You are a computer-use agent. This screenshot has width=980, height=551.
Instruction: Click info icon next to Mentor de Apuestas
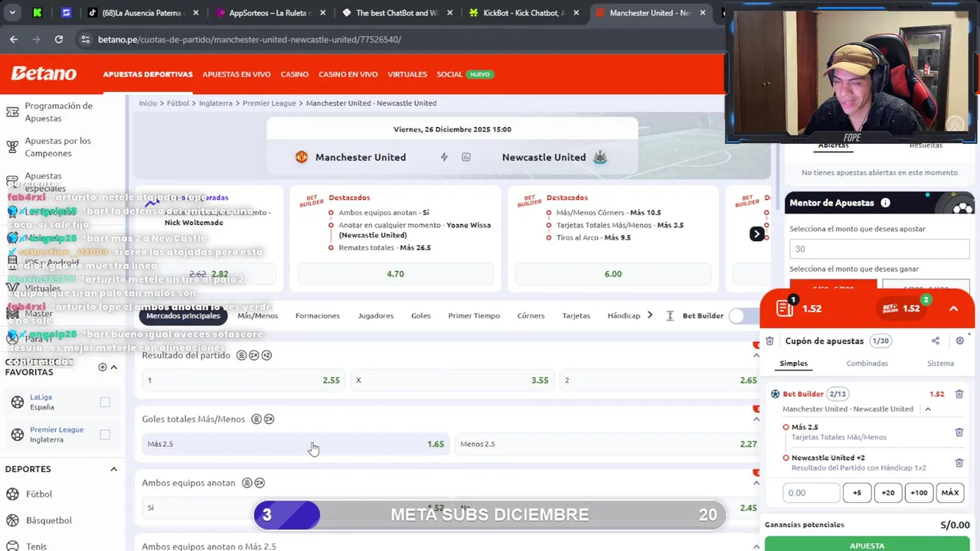click(x=885, y=203)
